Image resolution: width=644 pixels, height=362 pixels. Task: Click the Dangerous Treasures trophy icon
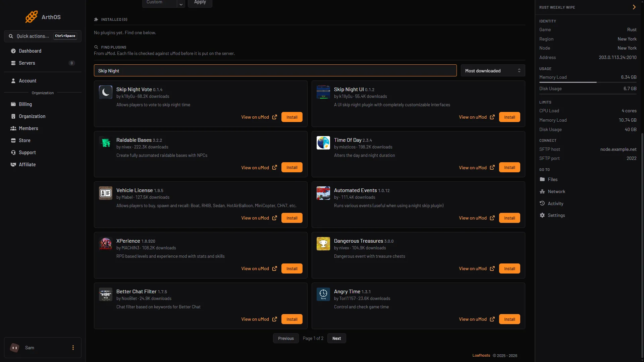pos(323,244)
